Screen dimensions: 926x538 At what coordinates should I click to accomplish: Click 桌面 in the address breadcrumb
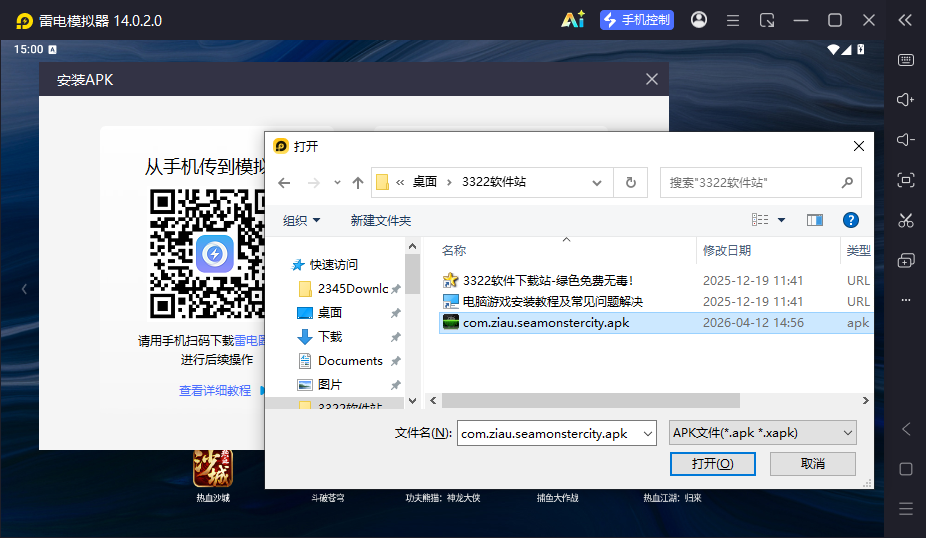click(x=424, y=182)
